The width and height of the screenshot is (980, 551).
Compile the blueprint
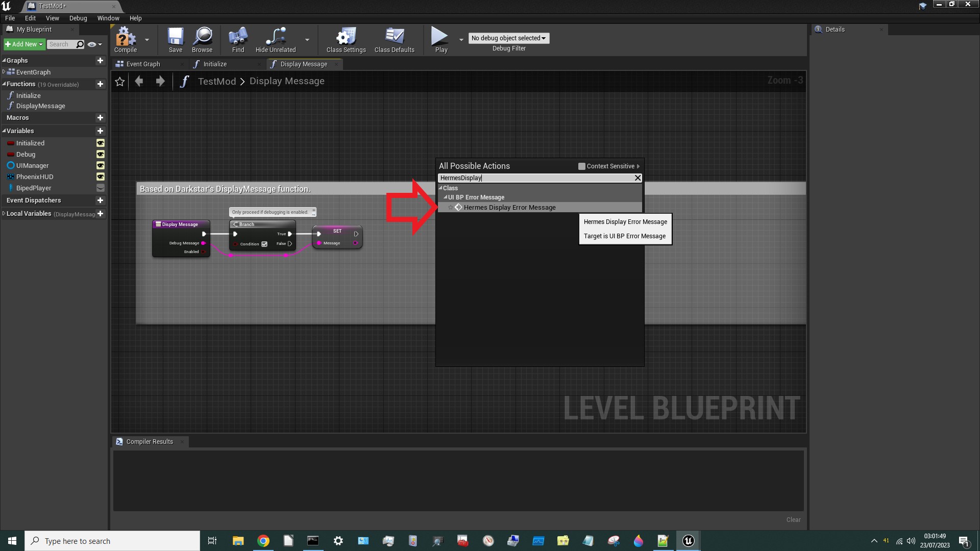pyautogui.click(x=125, y=40)
